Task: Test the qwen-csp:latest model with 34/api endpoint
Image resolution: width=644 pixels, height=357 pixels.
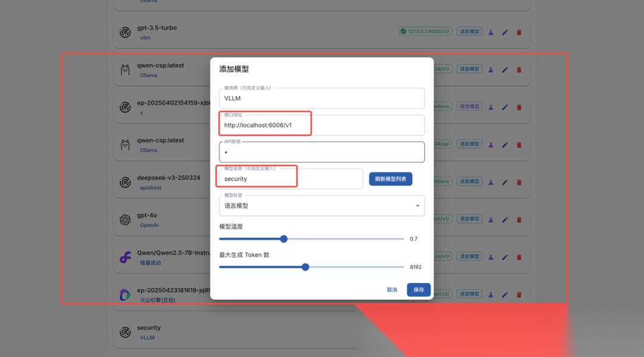Action: tap(490, 144)
